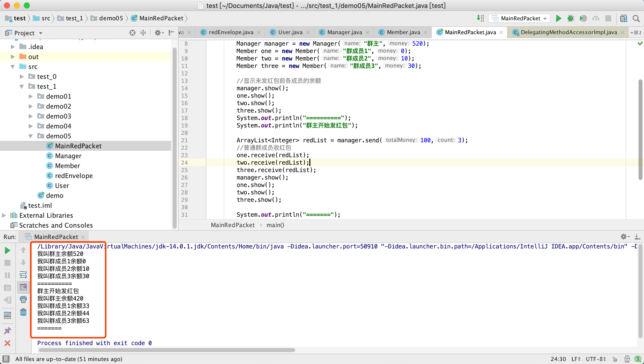Open Project panel settings gear

159,33
